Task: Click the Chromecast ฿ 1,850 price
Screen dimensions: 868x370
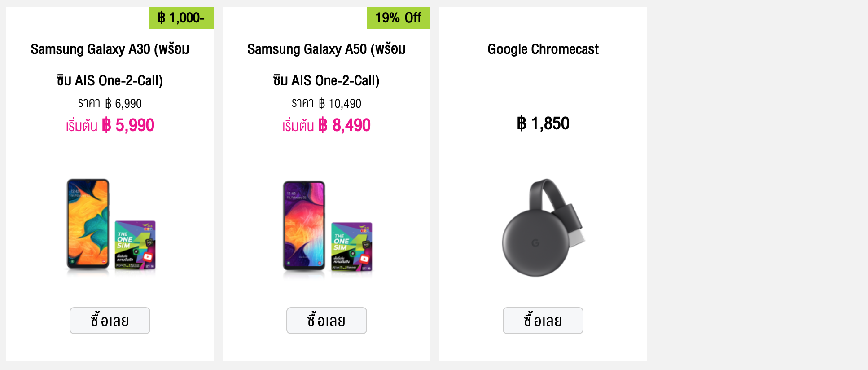Action: tap(543, 123)
